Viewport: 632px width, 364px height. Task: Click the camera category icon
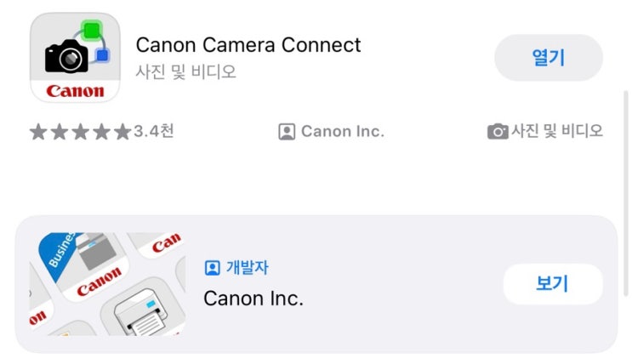498,132
